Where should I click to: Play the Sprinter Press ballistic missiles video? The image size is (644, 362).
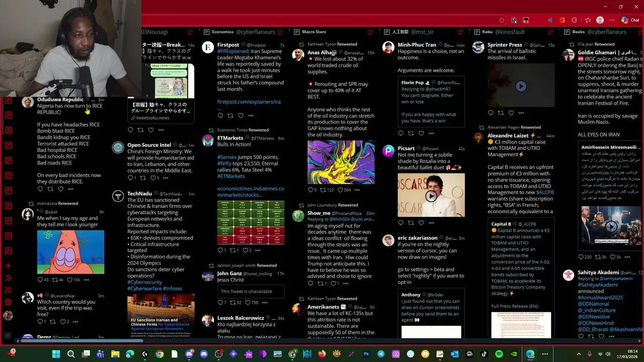click(x=521, y=86)
